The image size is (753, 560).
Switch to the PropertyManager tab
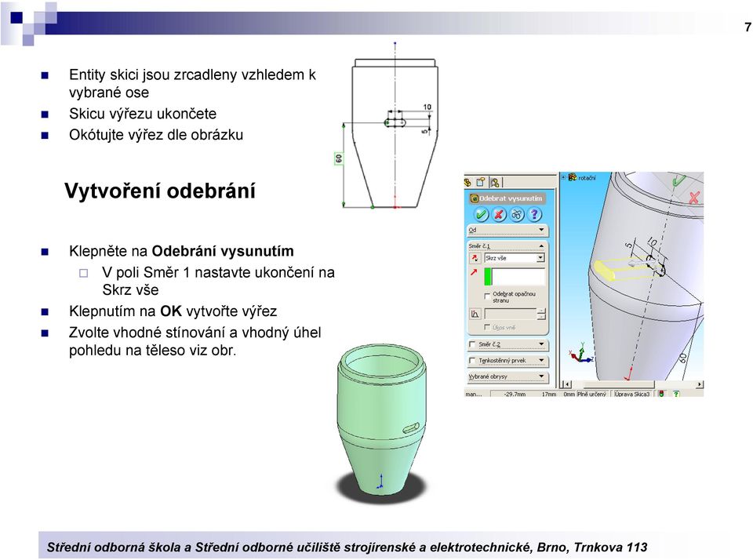[480, 182]
